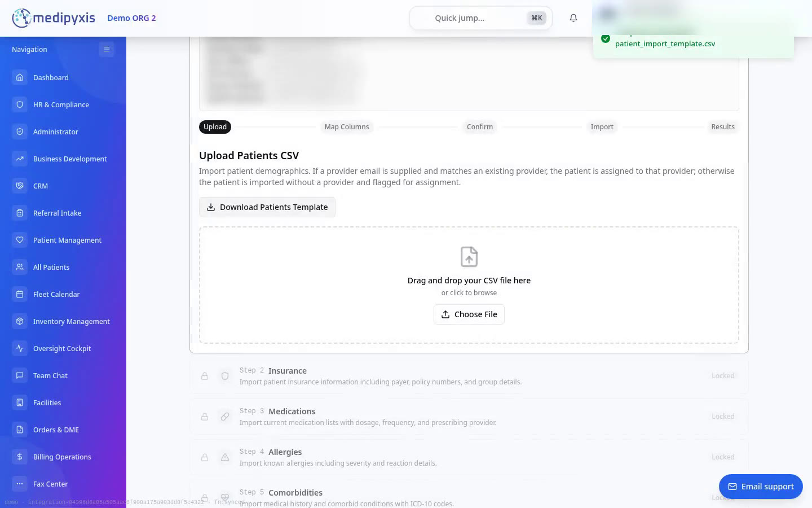Viewport: 812px width, 508px height.
Task: Click the All Patients people icon
Action: 20,267
